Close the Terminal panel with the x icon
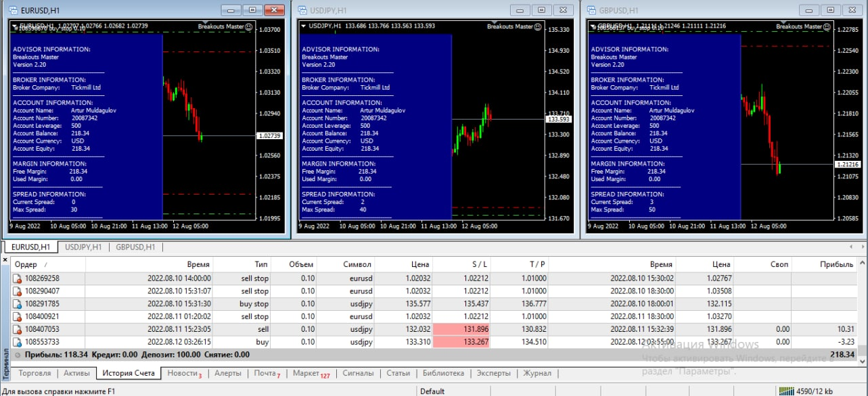Viewport: 868px width, 396px height. tap(5, 259)
